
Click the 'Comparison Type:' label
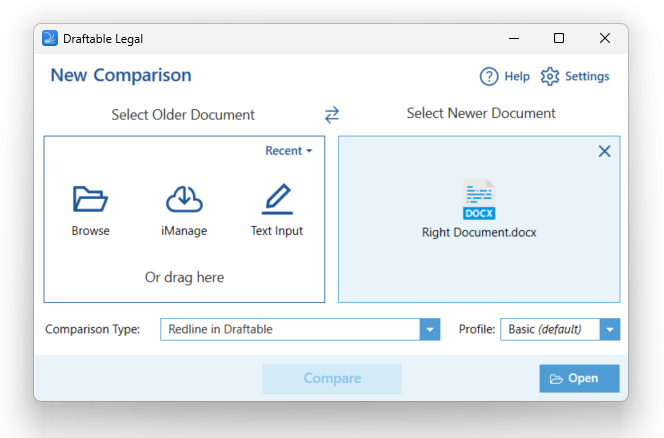click(93, 330)
